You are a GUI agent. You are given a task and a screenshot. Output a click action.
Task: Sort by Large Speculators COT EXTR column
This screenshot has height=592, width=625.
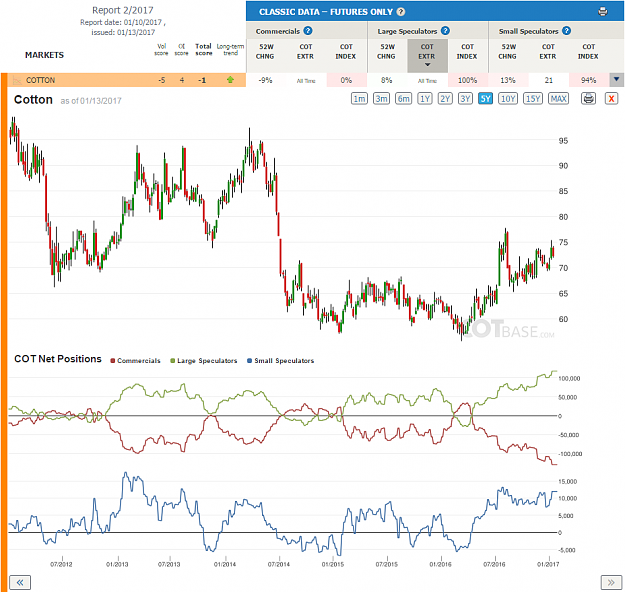pyautogui.click(x=427, y=55)
